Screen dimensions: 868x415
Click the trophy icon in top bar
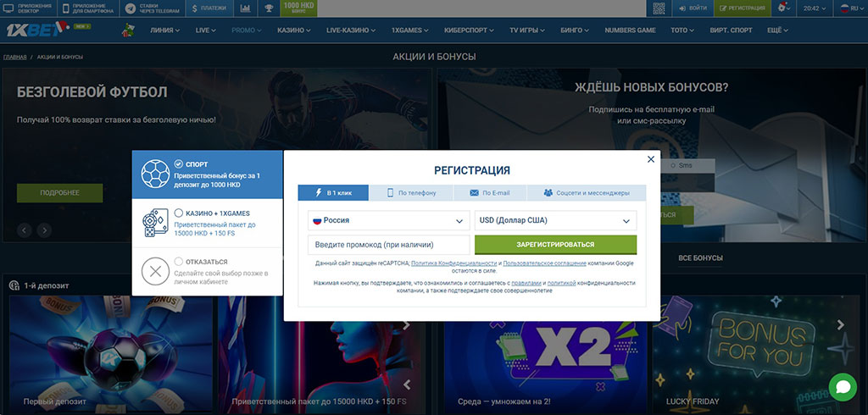point(269,8)
